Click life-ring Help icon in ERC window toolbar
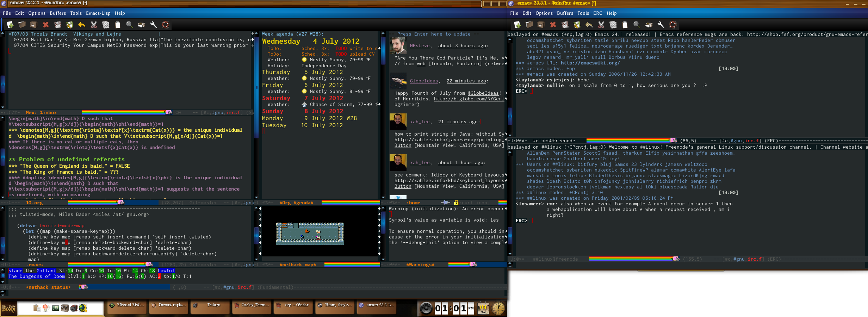Screen dimensions: 868x317 (673, 25)
